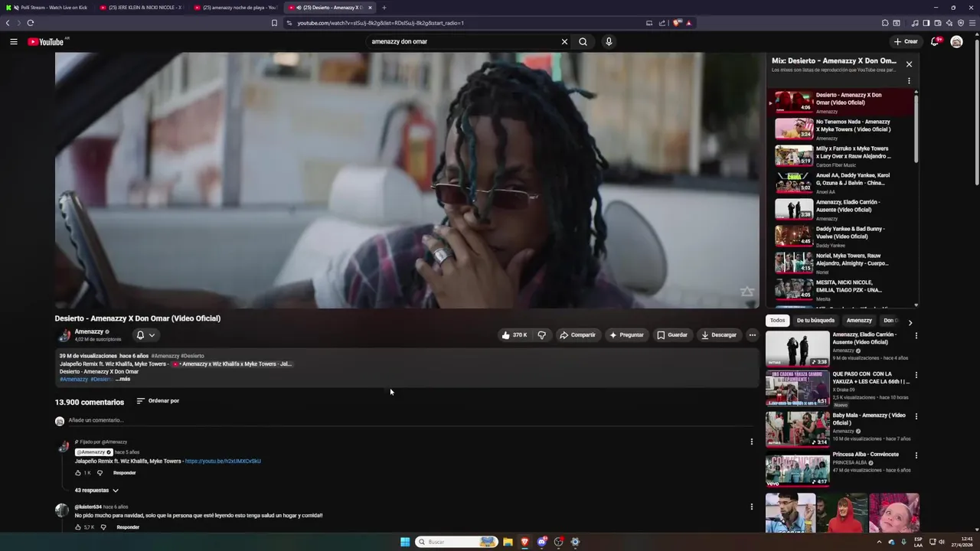Switch to amenazzy noche de playa tab
This screenshot has width=980, height=551.
[x=236, y=8]
